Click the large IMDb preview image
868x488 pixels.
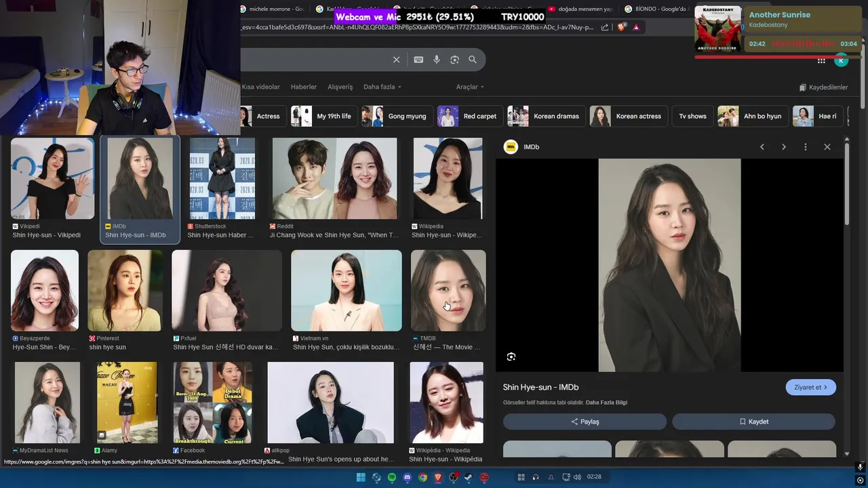tap(669, 265)
